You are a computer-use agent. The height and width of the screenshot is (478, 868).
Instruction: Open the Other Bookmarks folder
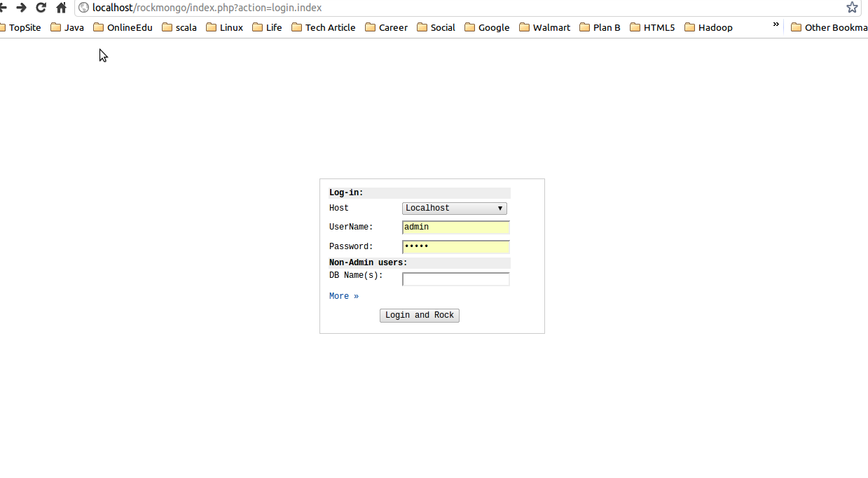coord(829,27)
